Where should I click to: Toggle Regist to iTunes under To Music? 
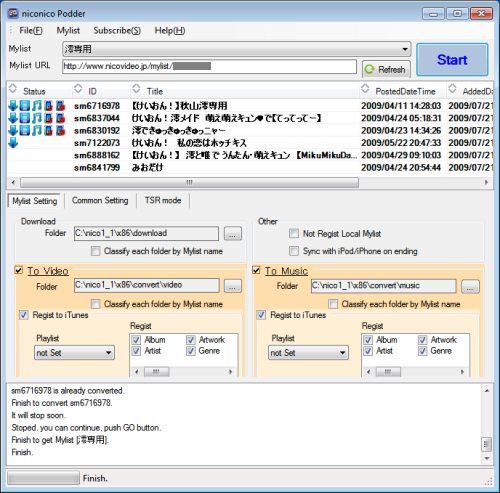tap(261, 315)
